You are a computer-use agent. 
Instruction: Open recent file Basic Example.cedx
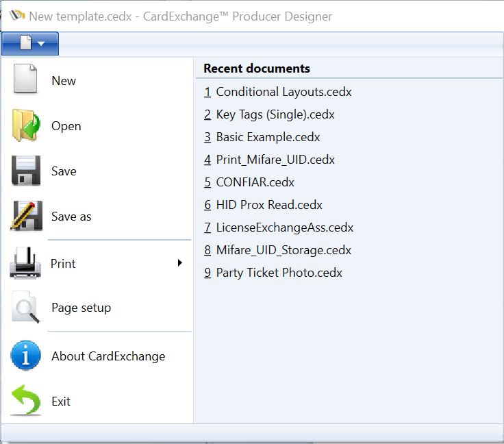[x=262, y=137]
